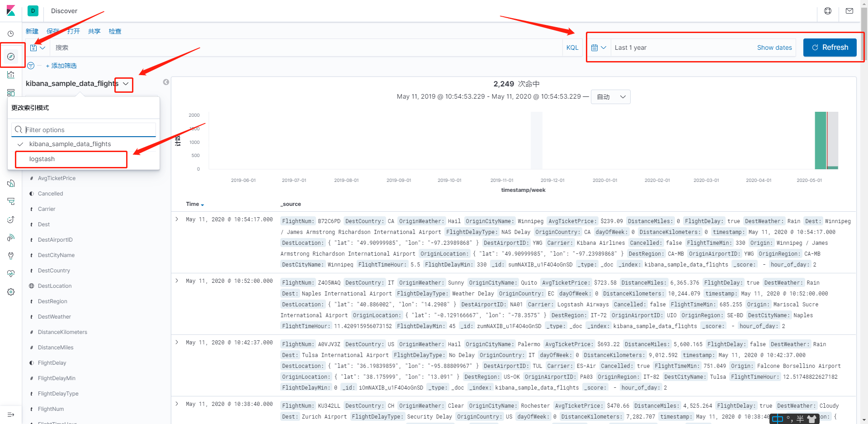The width and height of the screenshot is (868, 424).
Task: Open APM icon in sidebar
Action: [x=11, y=201]
